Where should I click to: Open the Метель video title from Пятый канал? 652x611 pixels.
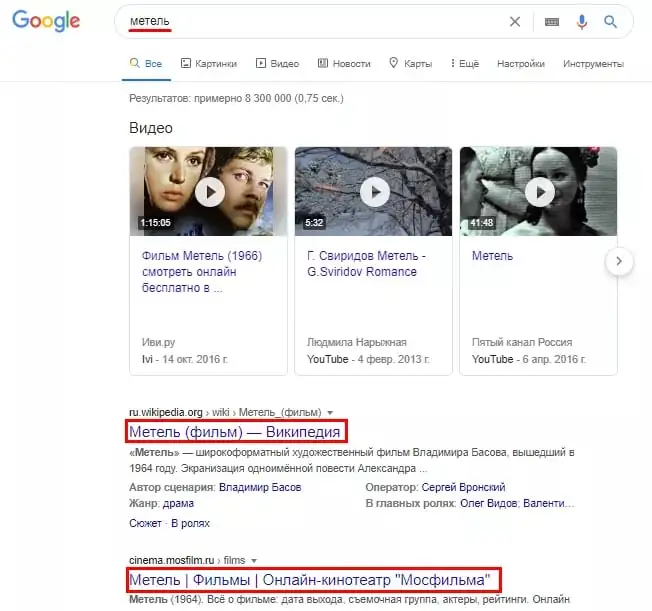[492, 256]
